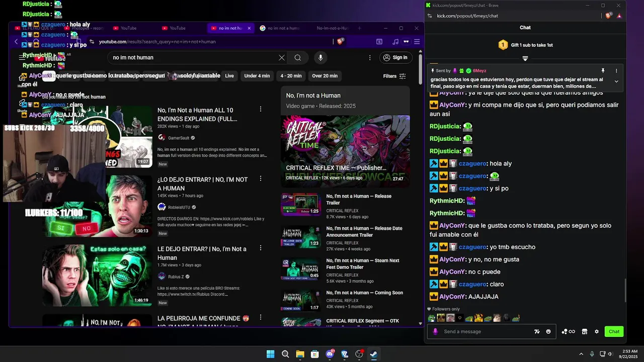Open Windows taskbar Search
644x362 pixels.
(x=285, y=354)
